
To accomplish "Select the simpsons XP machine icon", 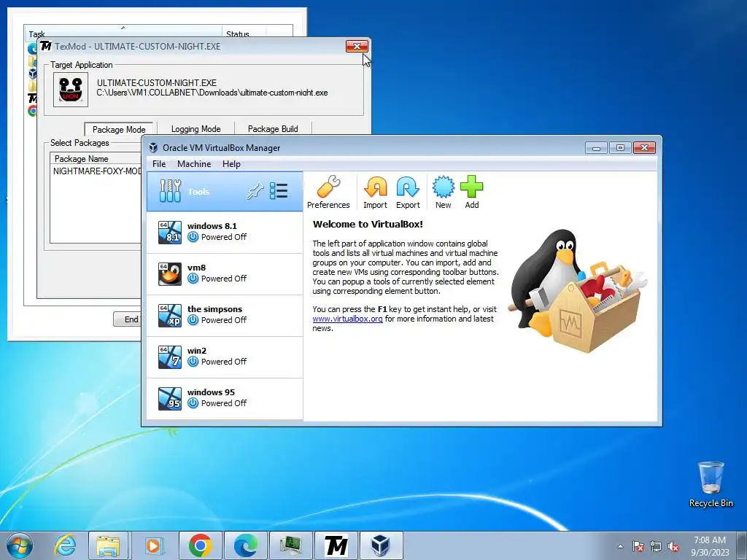I will tap(170, 315).
